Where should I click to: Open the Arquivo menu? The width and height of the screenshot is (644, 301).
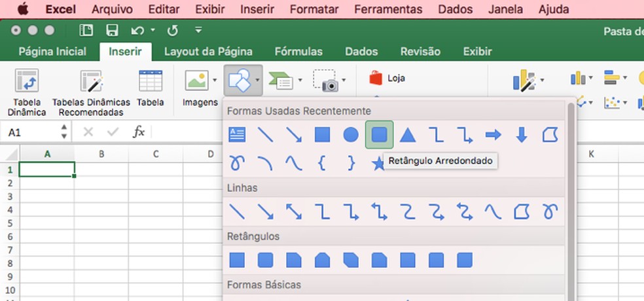coord(112,9)
